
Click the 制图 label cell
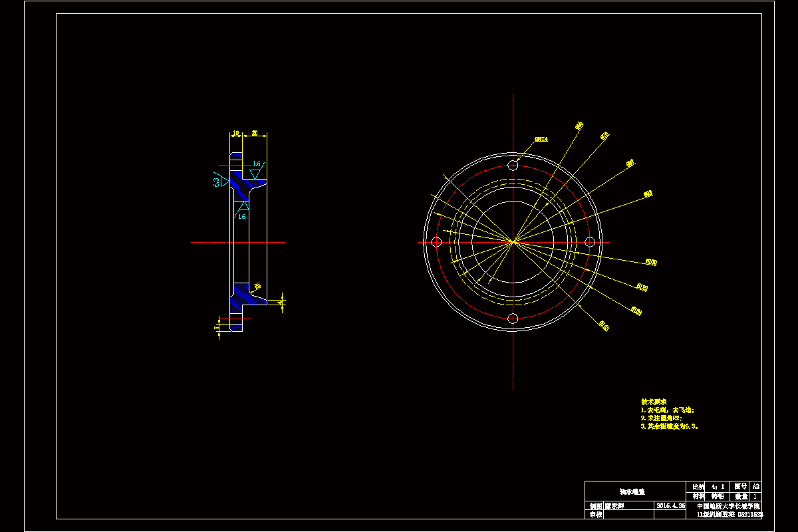pos(595,505)
